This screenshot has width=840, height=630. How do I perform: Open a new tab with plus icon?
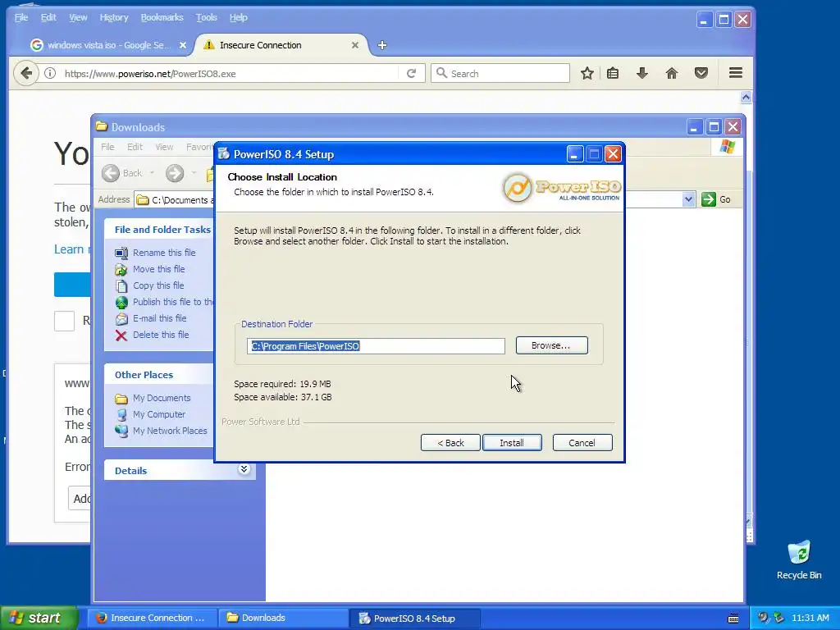point(382,46)
